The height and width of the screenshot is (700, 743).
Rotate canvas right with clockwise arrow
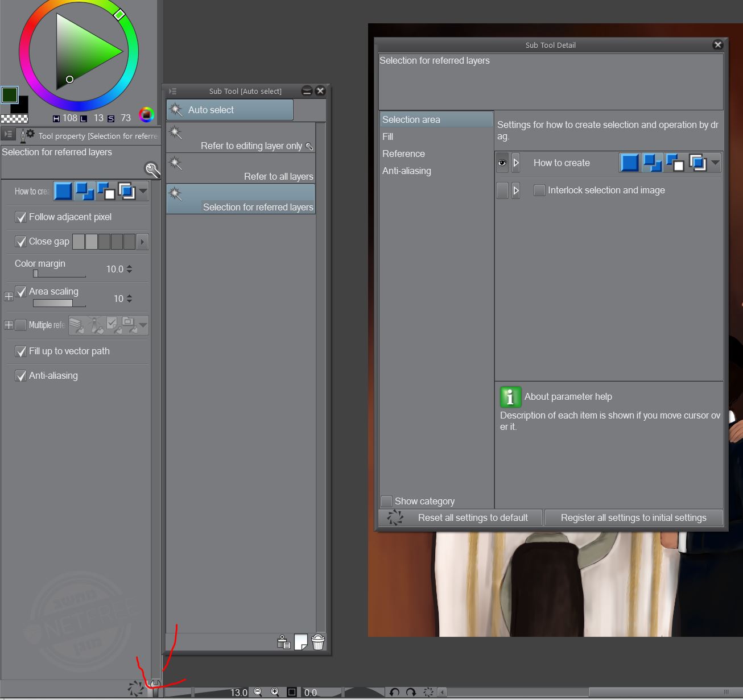click(x=411, y=692)
